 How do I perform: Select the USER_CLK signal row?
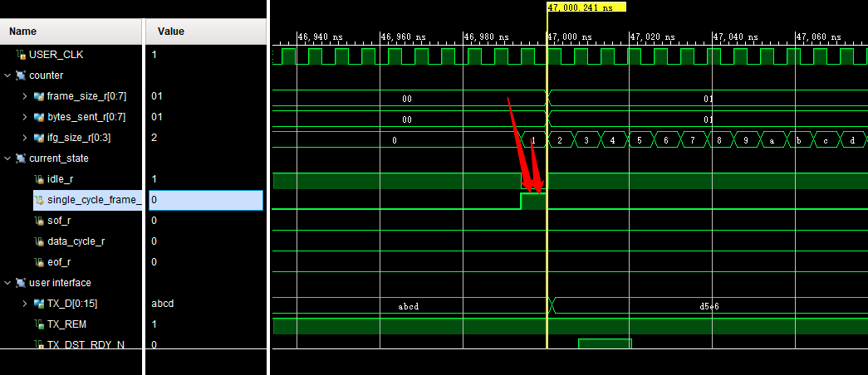coord(72,55)
